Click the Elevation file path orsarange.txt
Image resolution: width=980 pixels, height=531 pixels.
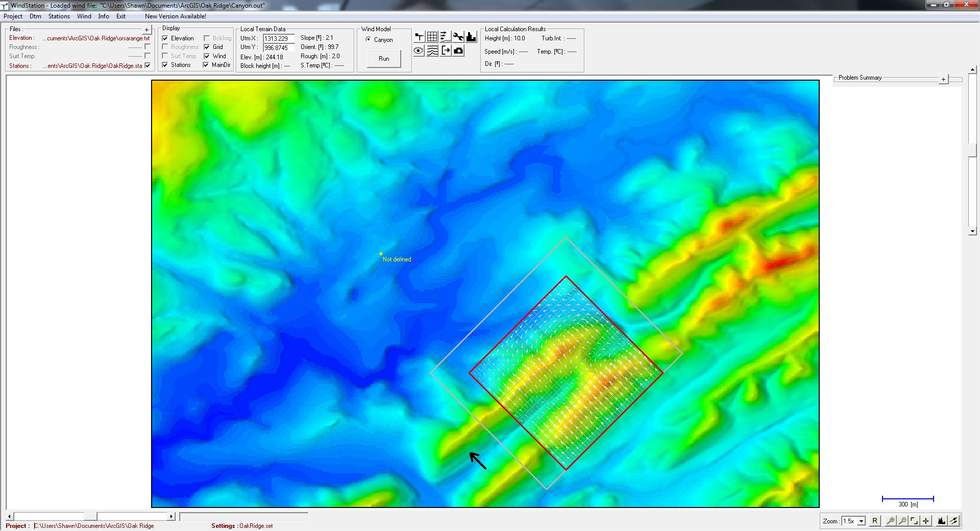tap(96, 38)
